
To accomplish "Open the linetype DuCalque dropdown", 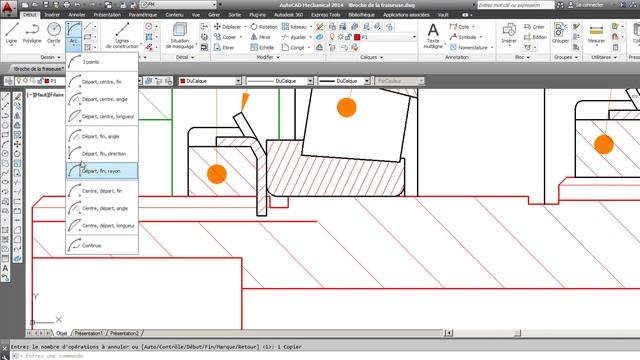I will pos(310,81).
